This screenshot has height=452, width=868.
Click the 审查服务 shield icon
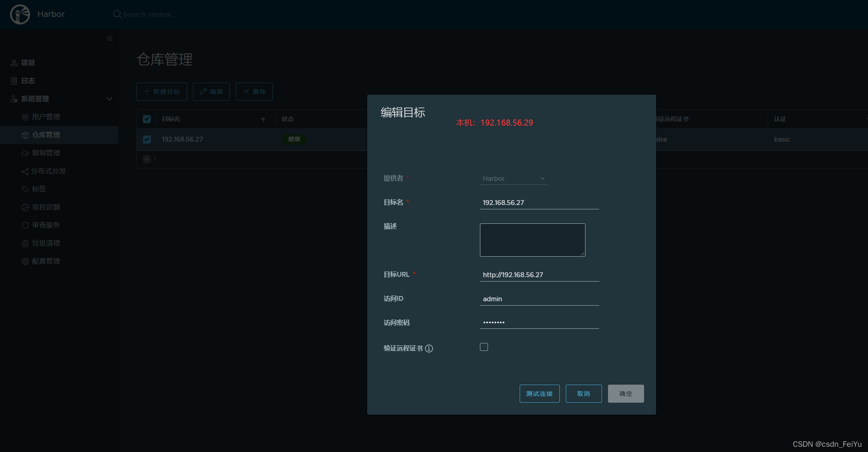click(x=25, y=225)
